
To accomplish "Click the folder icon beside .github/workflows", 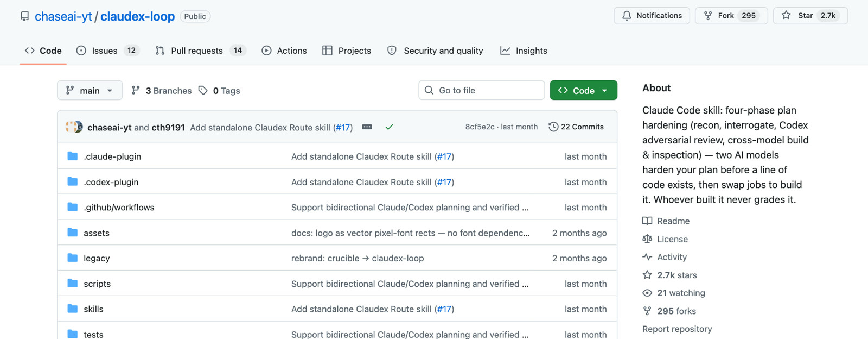I will [x=73, y=207].
